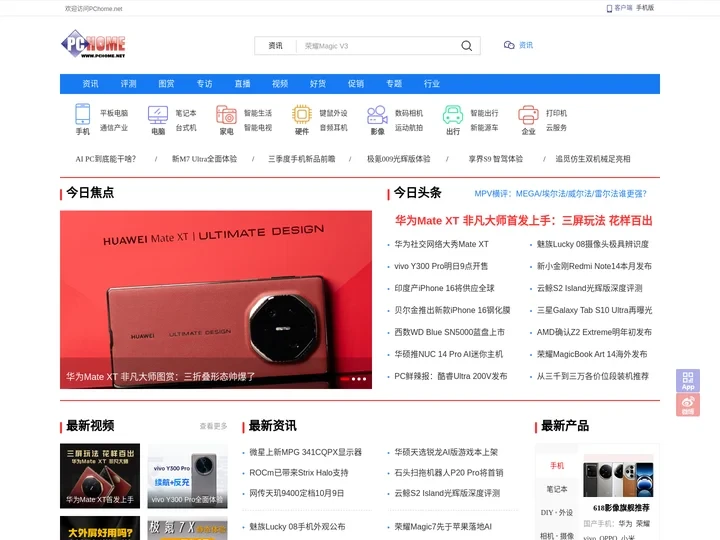This screenshot has height=540, width=720.
Task: Open the 资讯 search category dropdown
Action: pyautogui.click(x=276, y=45)
